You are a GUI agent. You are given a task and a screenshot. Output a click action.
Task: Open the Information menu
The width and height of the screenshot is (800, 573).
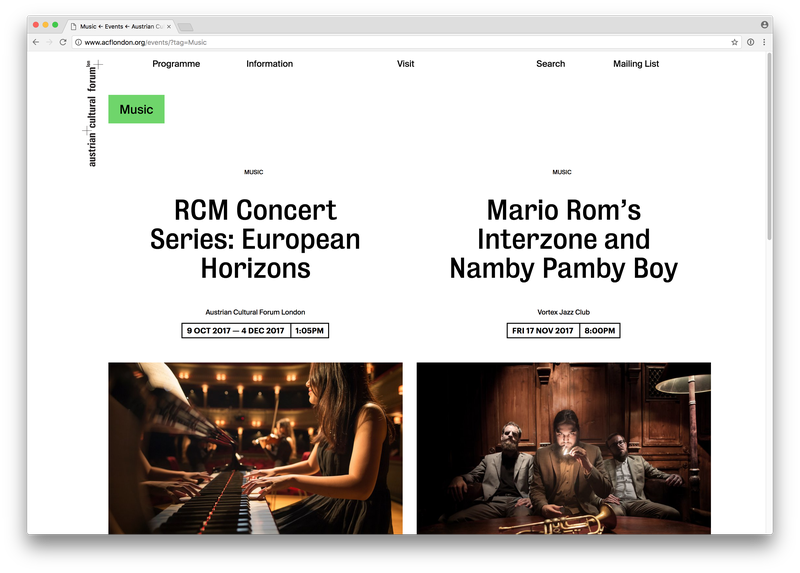point(269,64)
